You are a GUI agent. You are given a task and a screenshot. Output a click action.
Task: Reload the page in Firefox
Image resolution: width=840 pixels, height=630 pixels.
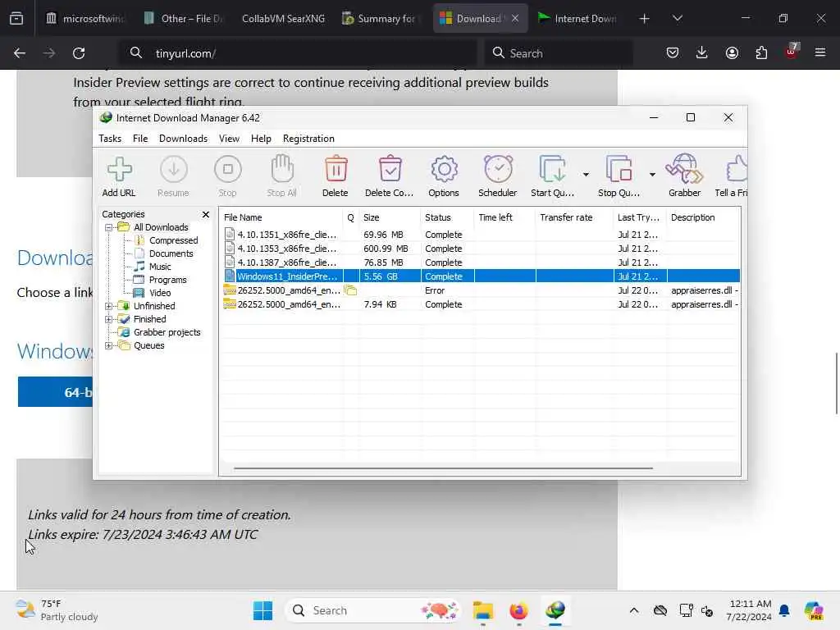click(79, 53)
